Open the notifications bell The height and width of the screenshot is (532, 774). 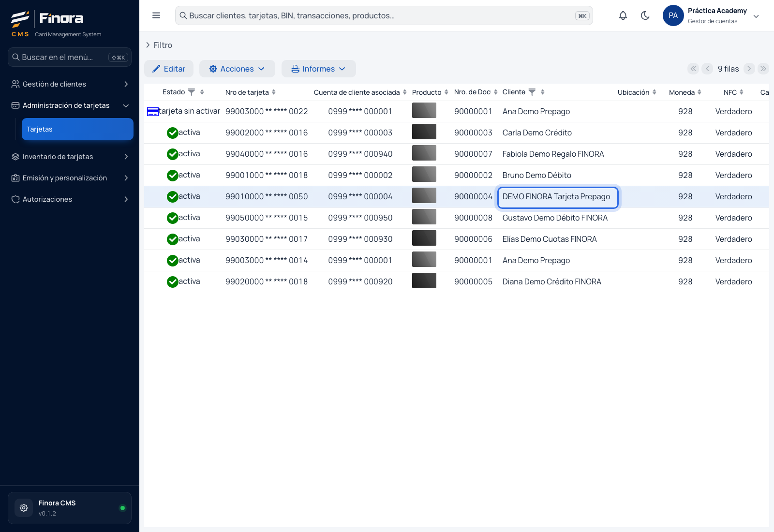(623, 15)
